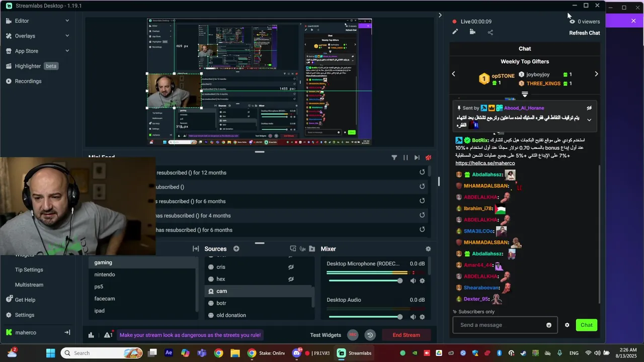Add a new source with plus icon
The image size is (644, 362).
click(x=236, y=249)
